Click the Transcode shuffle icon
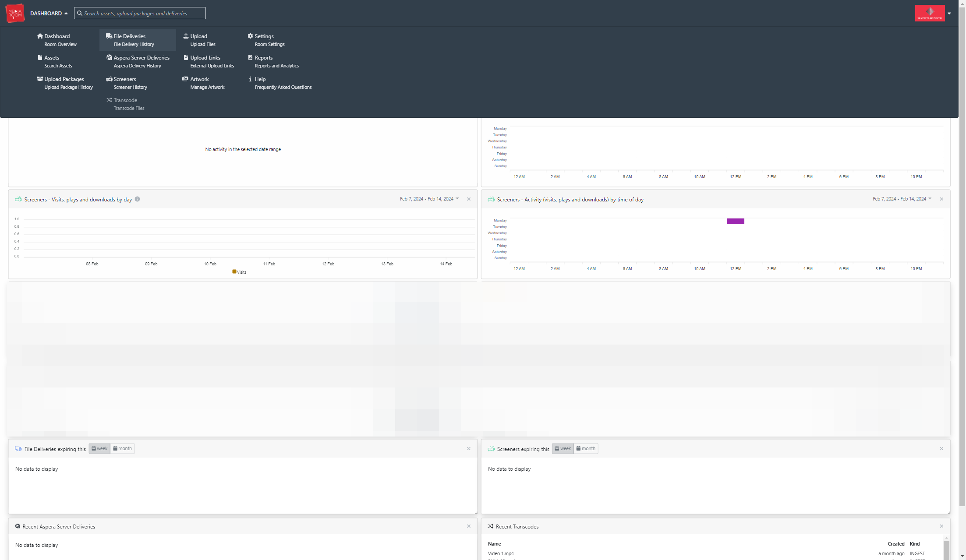This screenshot has height=560, width=966. coord(109,100)
